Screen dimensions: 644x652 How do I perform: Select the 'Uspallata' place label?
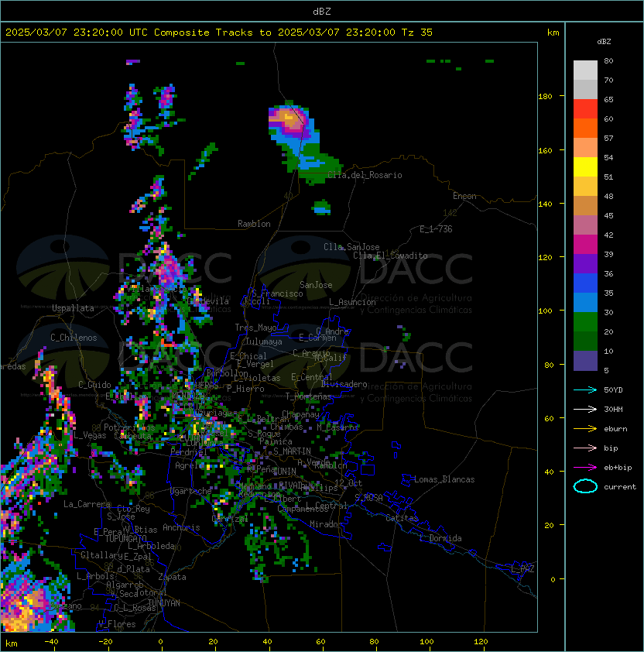coord(74,308)
